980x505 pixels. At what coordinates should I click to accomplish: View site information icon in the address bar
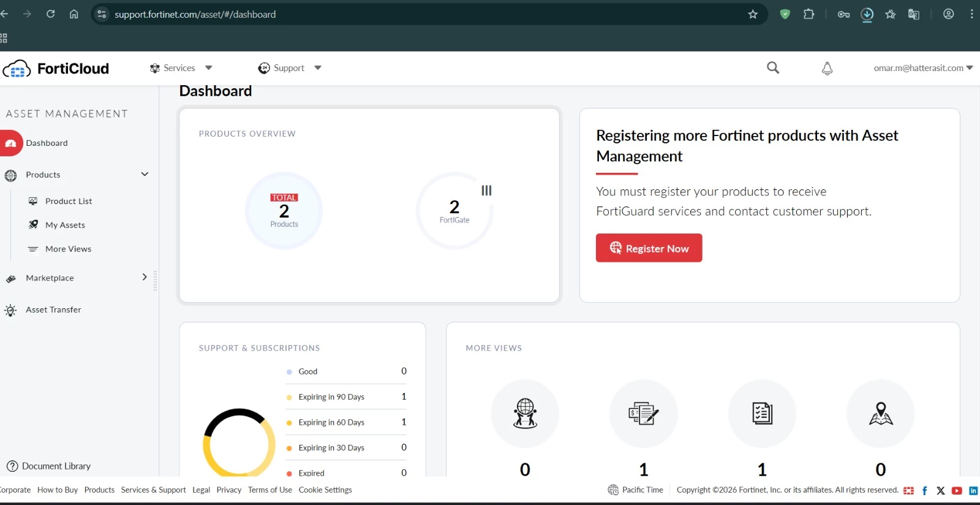[102, 14]
